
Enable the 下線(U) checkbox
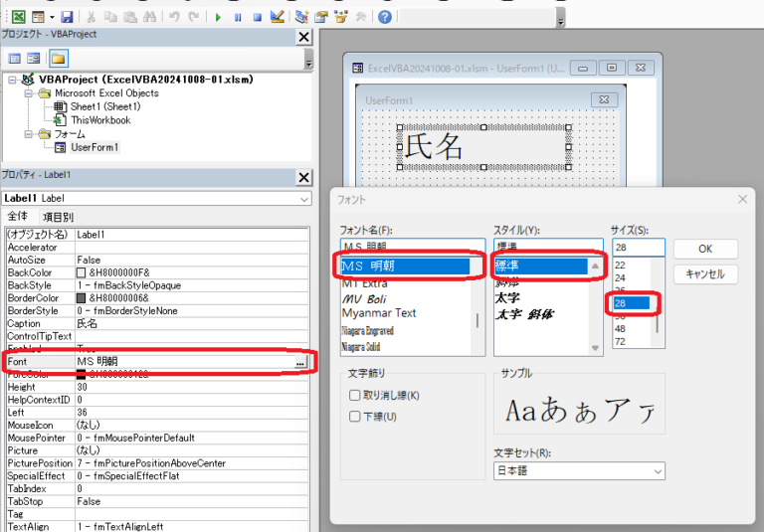pos(355,417)
